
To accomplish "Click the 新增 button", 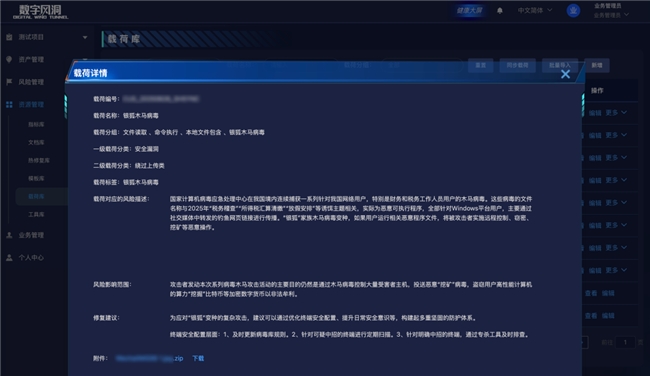I will 597,65.
